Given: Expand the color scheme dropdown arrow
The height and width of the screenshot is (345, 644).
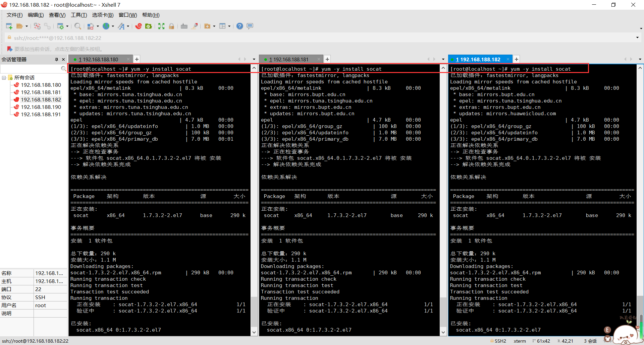Looking at the screenshot, I should click(98, 26).
